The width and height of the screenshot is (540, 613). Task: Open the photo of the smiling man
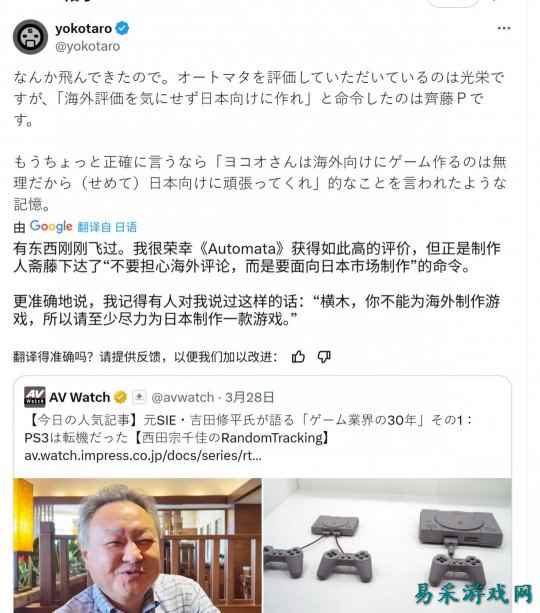tap(138, 545)
